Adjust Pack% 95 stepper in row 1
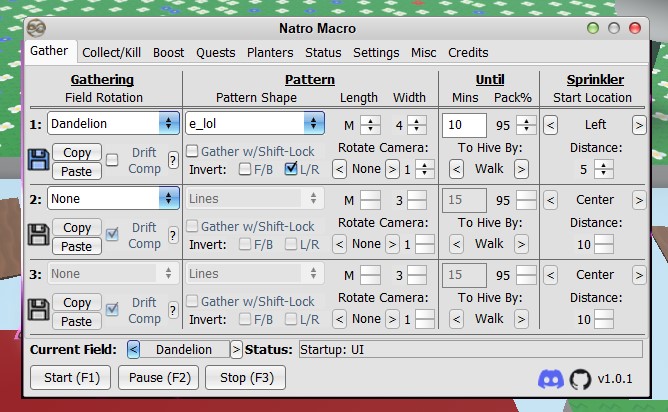This screenshot has width=668, height=412. [x=526, y=125]
